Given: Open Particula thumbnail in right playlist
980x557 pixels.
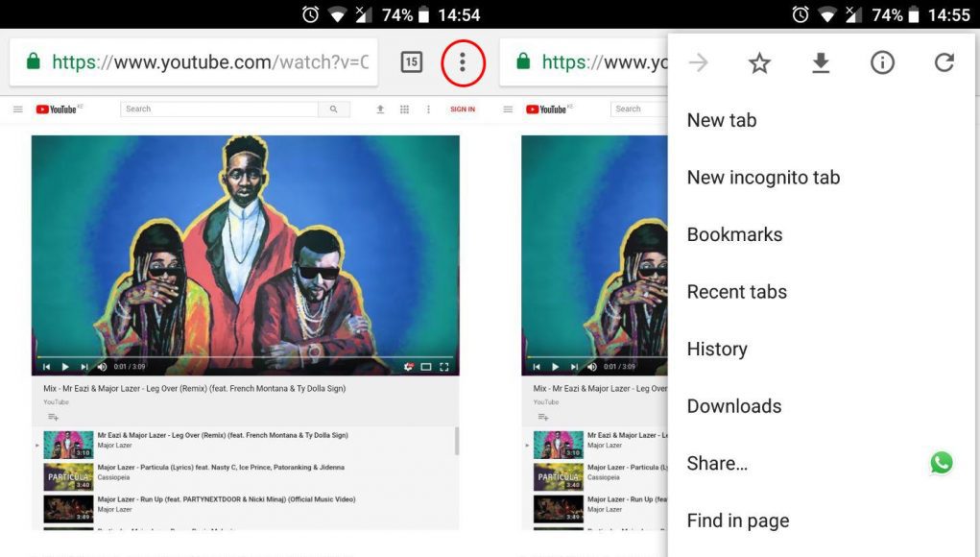Looking at the screenshot, I should coord(559,477).
